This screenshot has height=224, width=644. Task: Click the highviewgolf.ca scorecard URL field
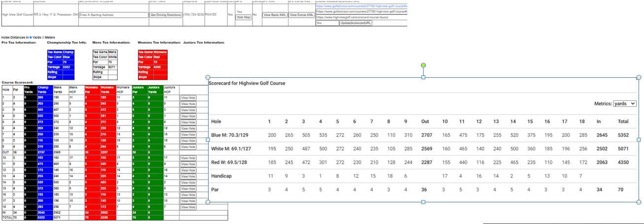pos(361,17)
